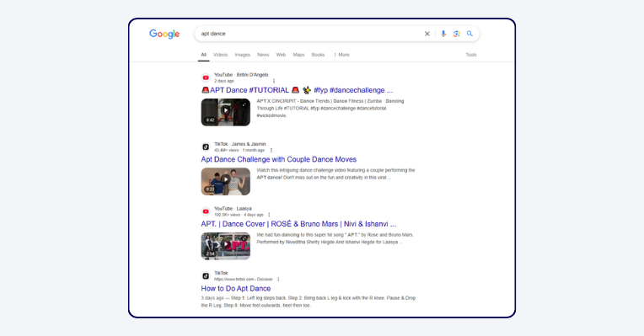The image size is (644, 336).
Task: Open Apt Dance Challenge with Couple Dance Moves
Action: point(278,159)
